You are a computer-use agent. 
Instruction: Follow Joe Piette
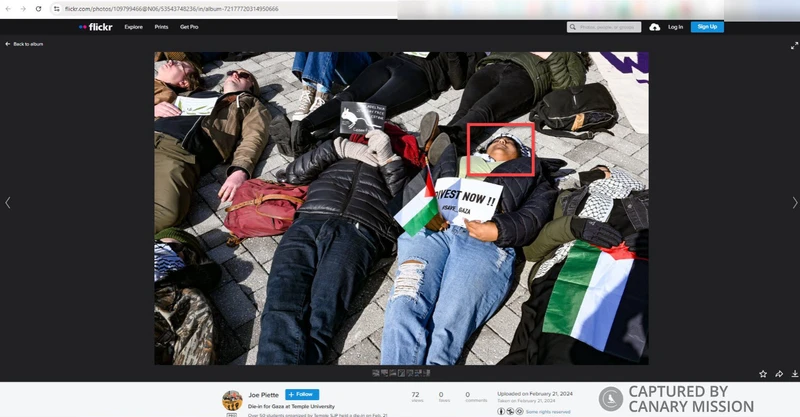click(302, 395)
